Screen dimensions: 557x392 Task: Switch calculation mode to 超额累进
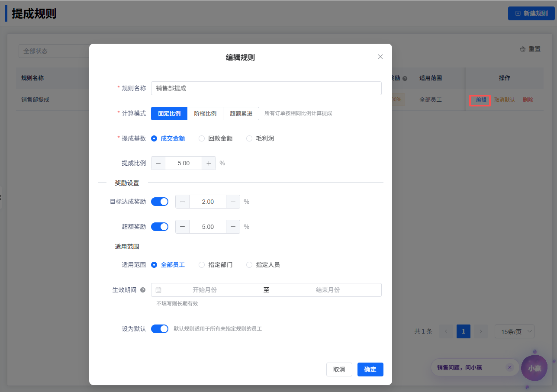pyautogui.click(x=241, y=113)
